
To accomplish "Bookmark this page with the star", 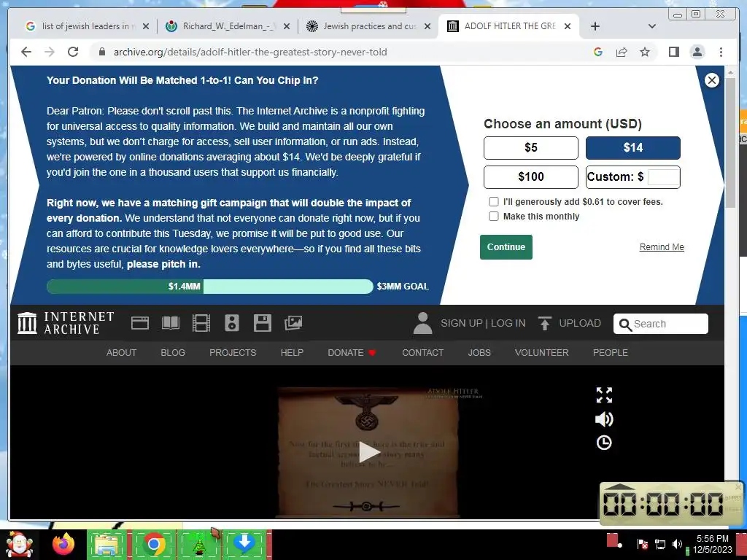I will (645, 52).
